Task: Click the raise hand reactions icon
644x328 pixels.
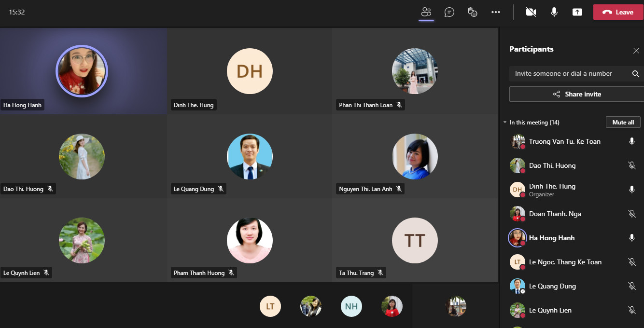Action: 473,12
